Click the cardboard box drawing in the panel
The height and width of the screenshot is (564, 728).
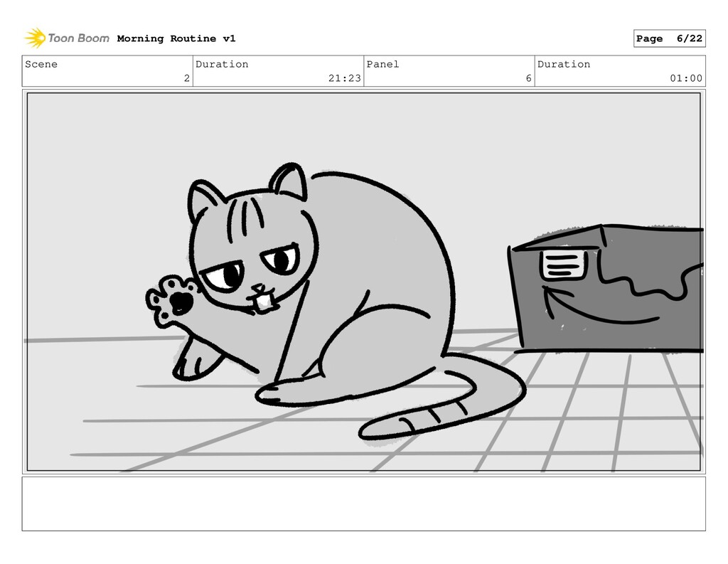[606, 288]
